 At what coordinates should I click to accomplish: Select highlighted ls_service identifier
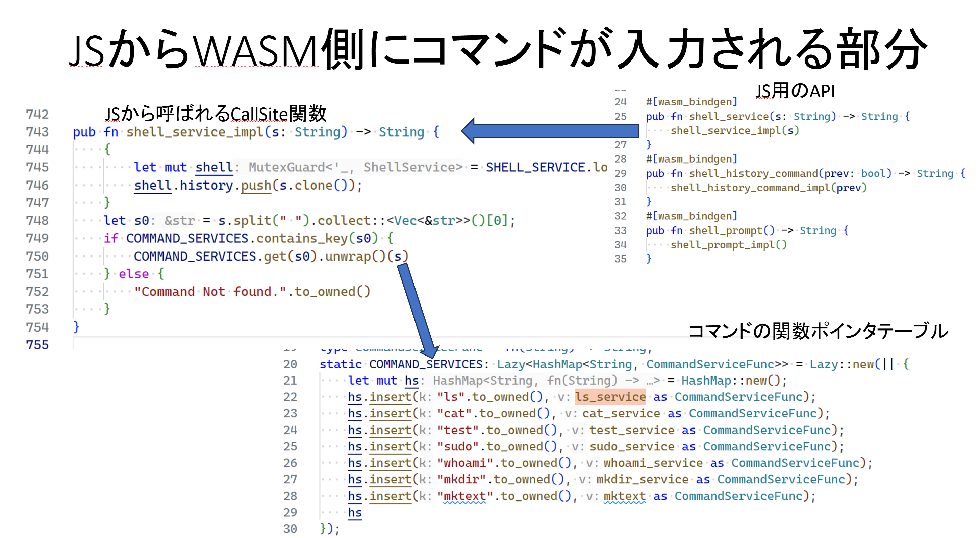pyautogui.click(x=610, y=397)
